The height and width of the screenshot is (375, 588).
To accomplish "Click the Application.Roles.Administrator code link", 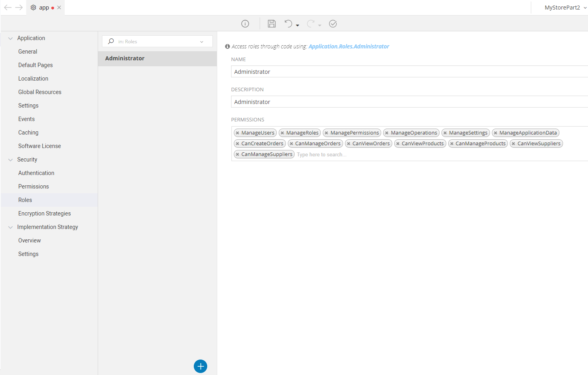I will point(349,46).
